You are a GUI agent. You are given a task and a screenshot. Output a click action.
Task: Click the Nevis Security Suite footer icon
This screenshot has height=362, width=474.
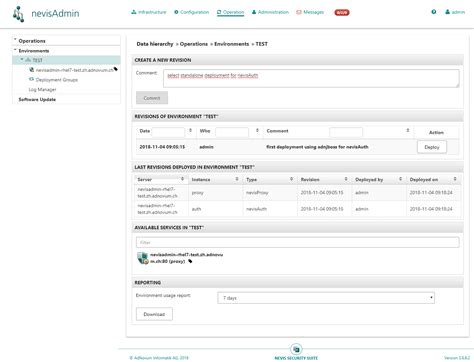pos(296,349)
